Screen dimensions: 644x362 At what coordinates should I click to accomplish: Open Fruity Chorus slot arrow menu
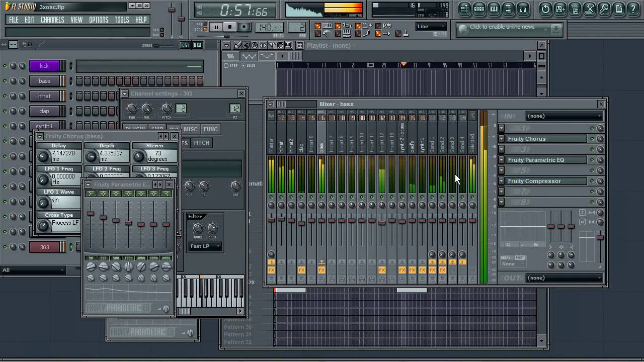(x=502, y=139)
